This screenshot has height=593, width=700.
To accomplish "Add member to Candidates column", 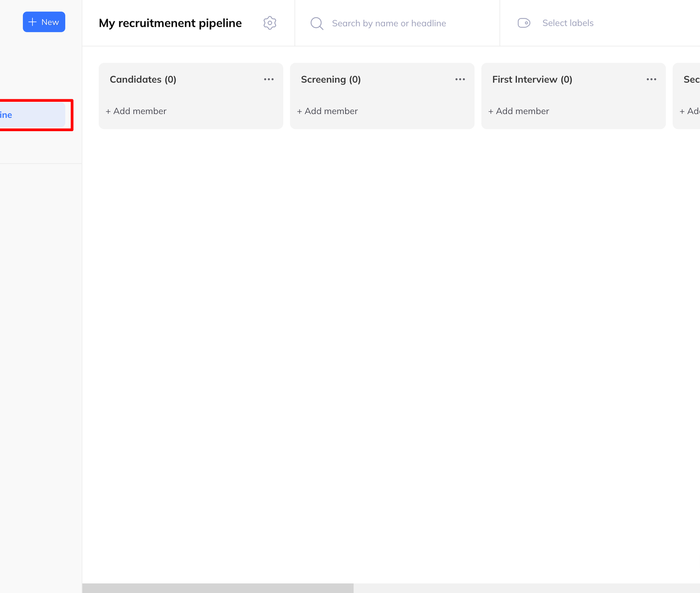I will click(x=136, y=111).
